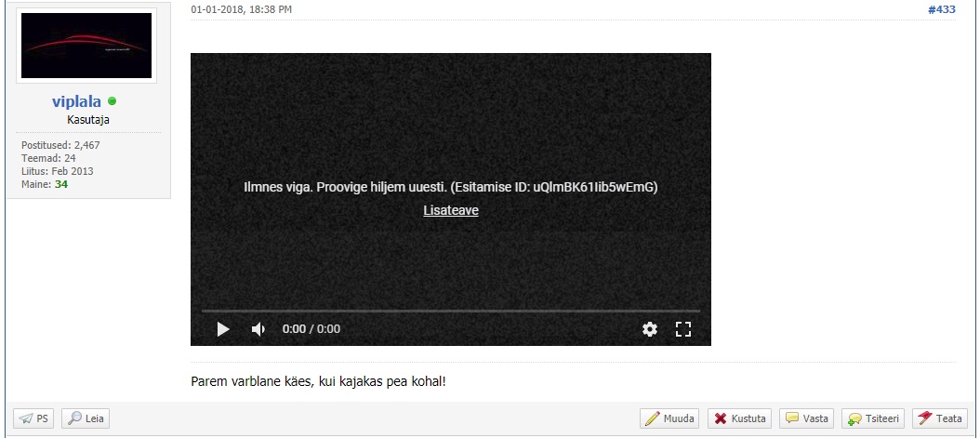Quote this post using Tsiteeri
This screenshot has height=438, width=980.
(871, 418)
